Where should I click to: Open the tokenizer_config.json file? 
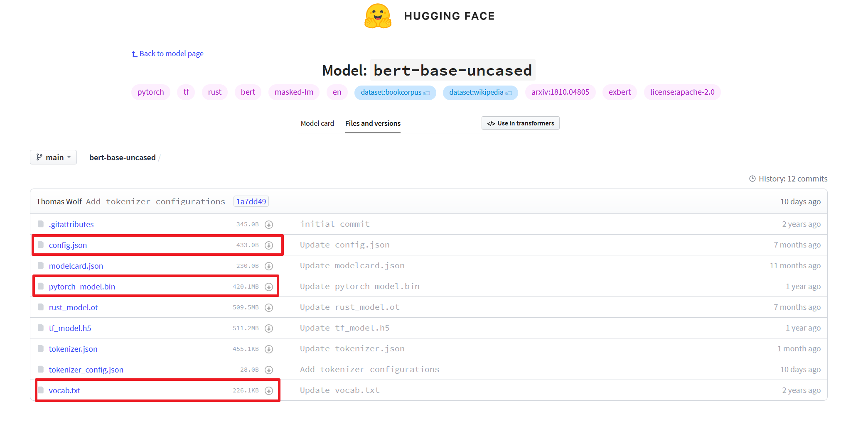86,370
